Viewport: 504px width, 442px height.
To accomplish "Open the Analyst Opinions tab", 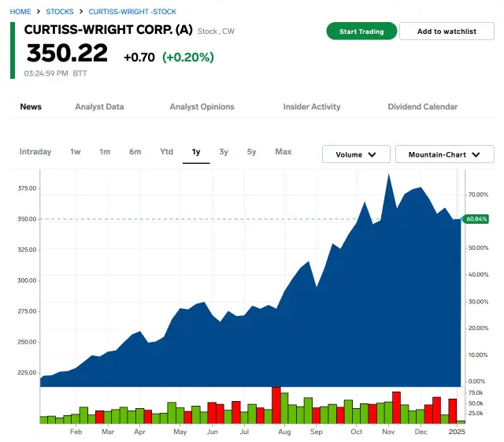I will [202, 106].
